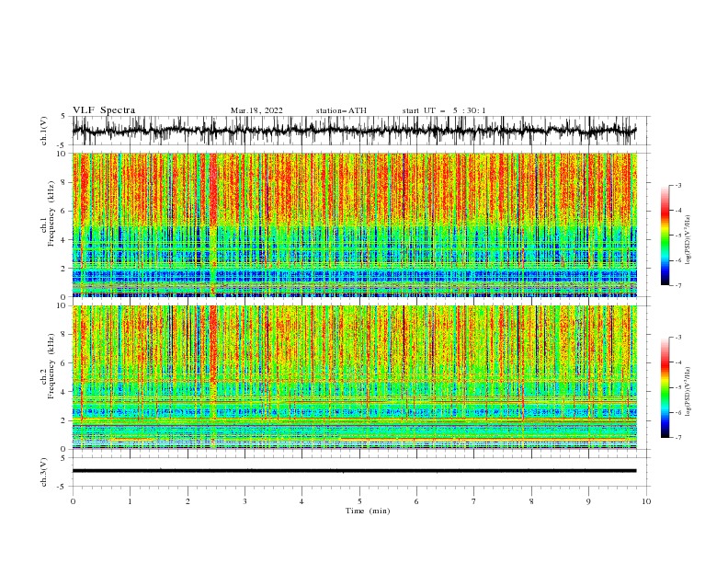The image size is (728, 563).
Task: Click the -7 tick on ch.2 colorbar
Action: pyautogui.click(x=678, y=437)
